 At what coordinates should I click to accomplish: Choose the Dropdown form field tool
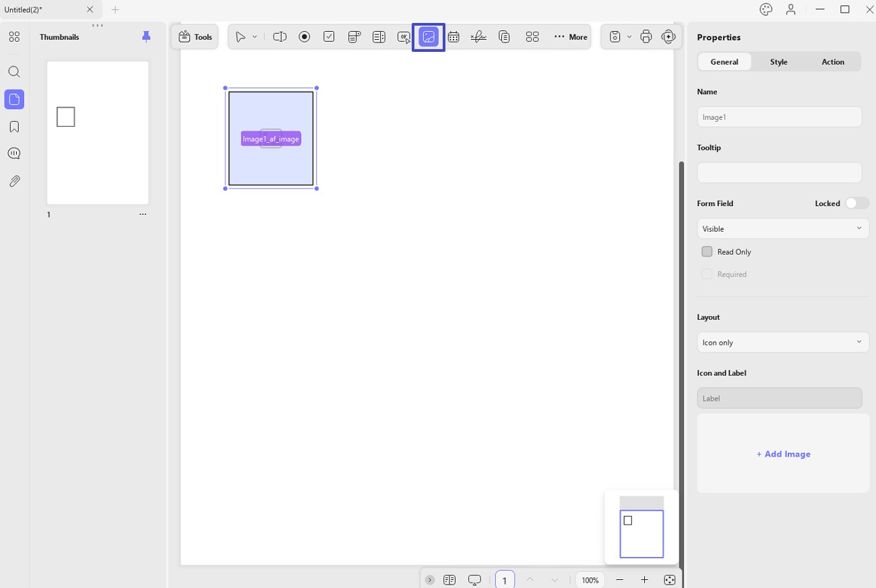click(354, 37)
